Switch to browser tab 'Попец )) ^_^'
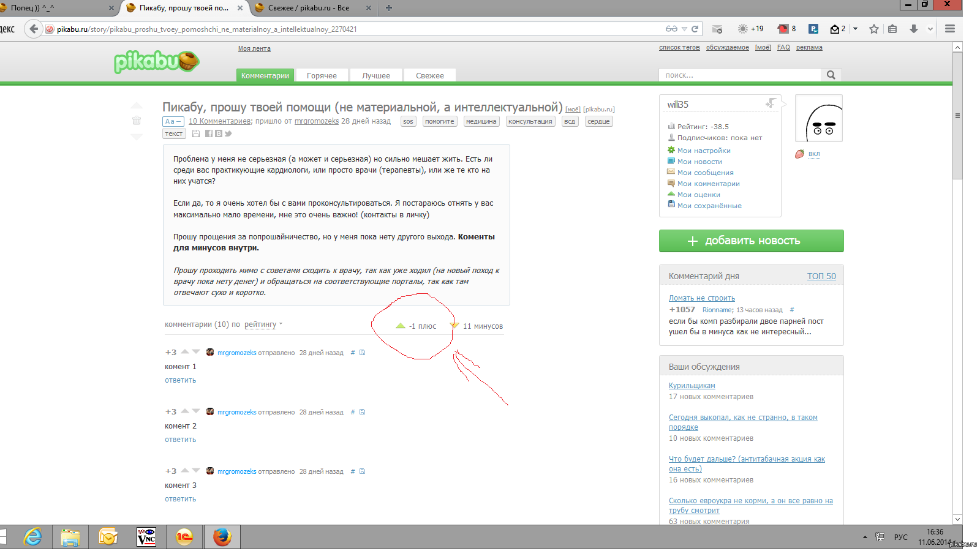Image resolution: width=980 pixels, height=551 pixels. pos(58,8)
